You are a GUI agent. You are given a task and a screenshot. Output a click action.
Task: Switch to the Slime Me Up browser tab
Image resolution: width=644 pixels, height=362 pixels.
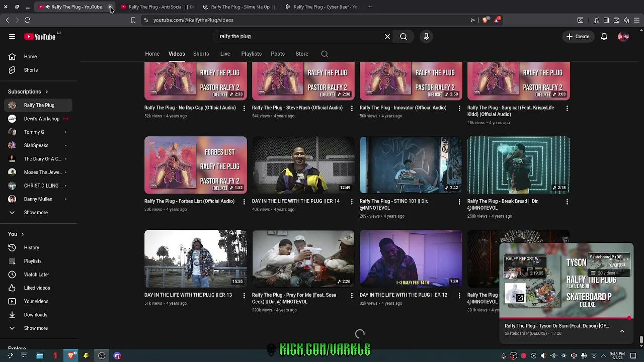[x=239, y=7]
